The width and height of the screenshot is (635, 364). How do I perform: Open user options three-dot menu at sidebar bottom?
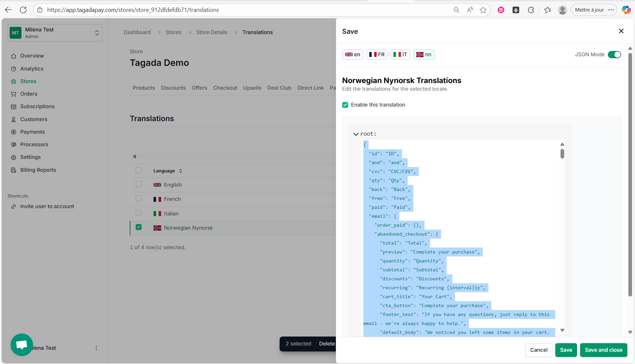tap(96, 348)
